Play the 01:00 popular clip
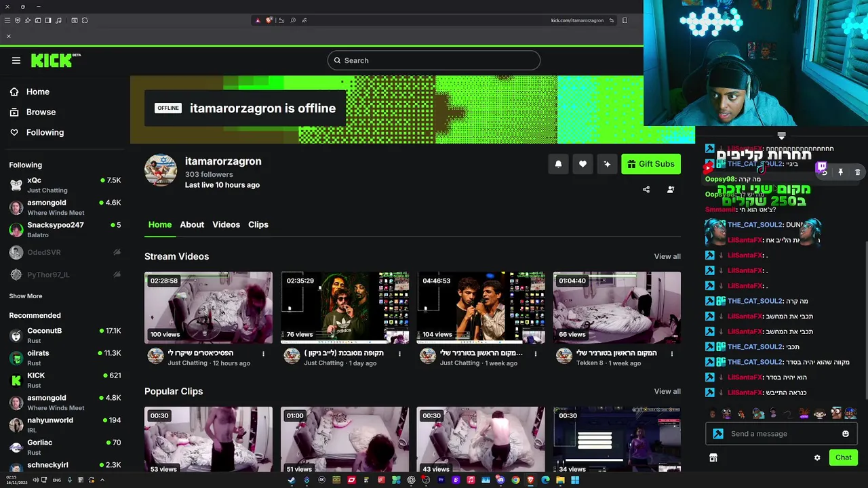Image resolution: width=868 pixels, height=488 pixels. (344, 439)
